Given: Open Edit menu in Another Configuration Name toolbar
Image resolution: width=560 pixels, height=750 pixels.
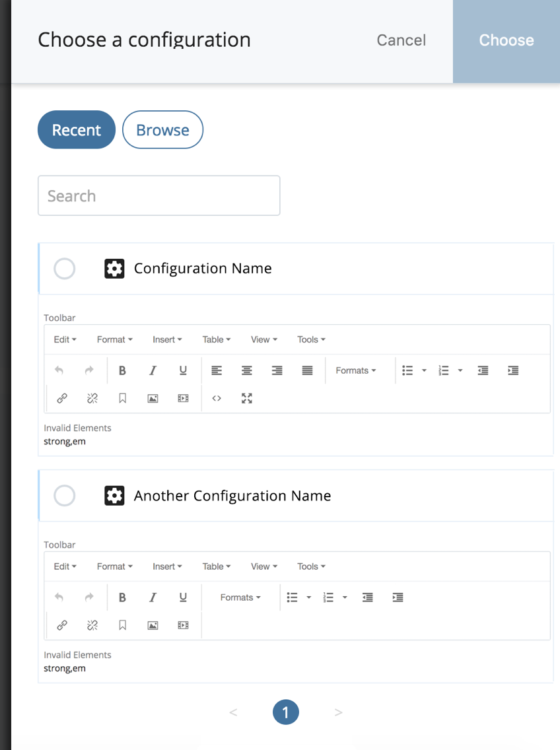Looking at the screenshot, I should coord(65,566).
